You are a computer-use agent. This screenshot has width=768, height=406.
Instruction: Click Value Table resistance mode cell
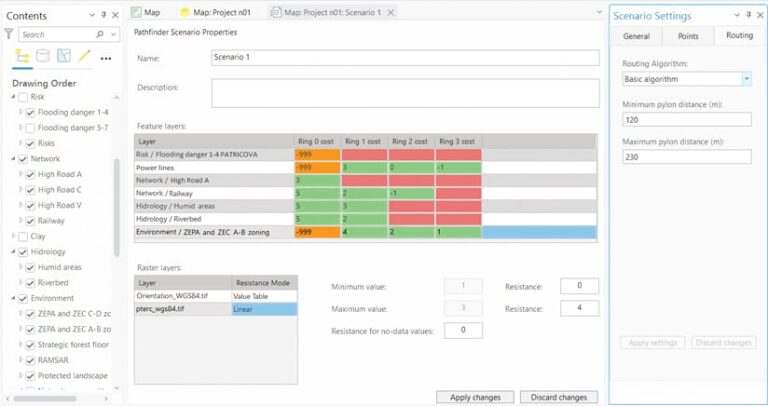pyautogui.click(x=264, y=296)
